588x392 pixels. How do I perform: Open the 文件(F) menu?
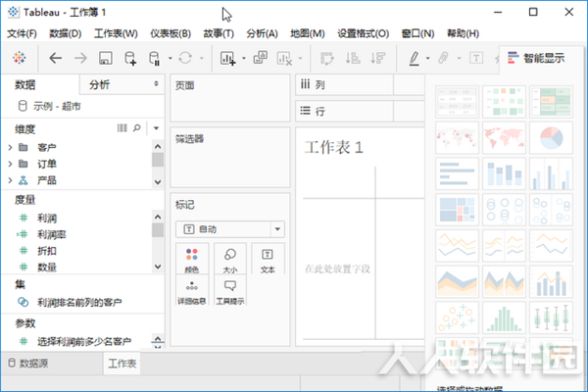click(22, 33)
